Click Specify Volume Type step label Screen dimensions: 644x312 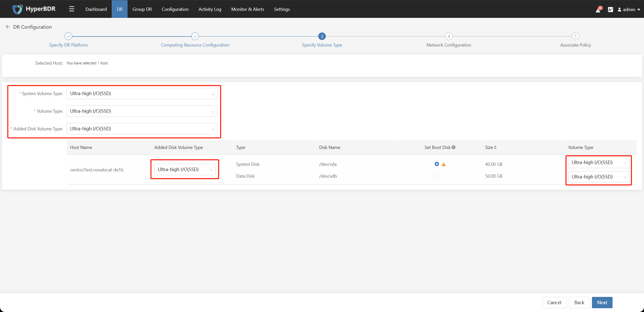pyautogui.click(x=322, y=45)
